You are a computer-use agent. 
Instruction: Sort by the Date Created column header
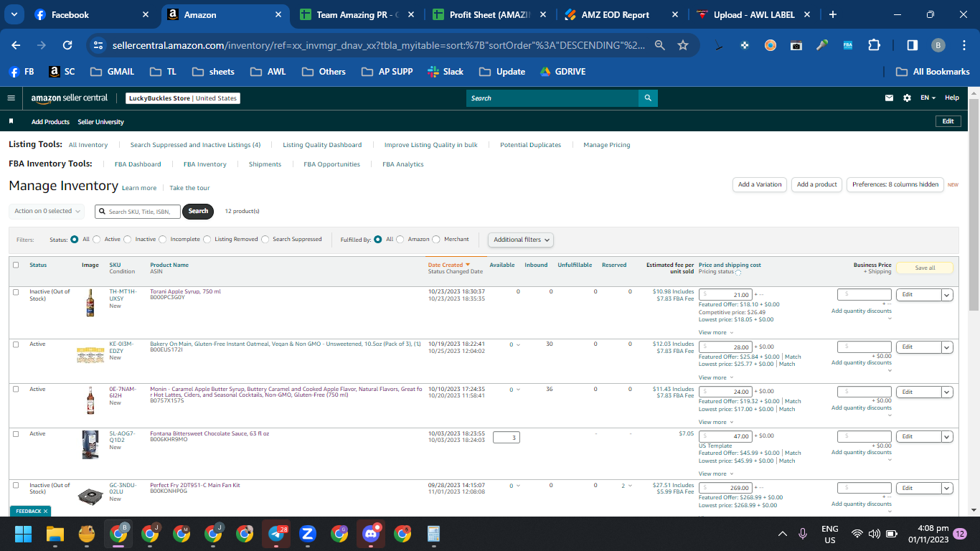(x=448, y=265)
